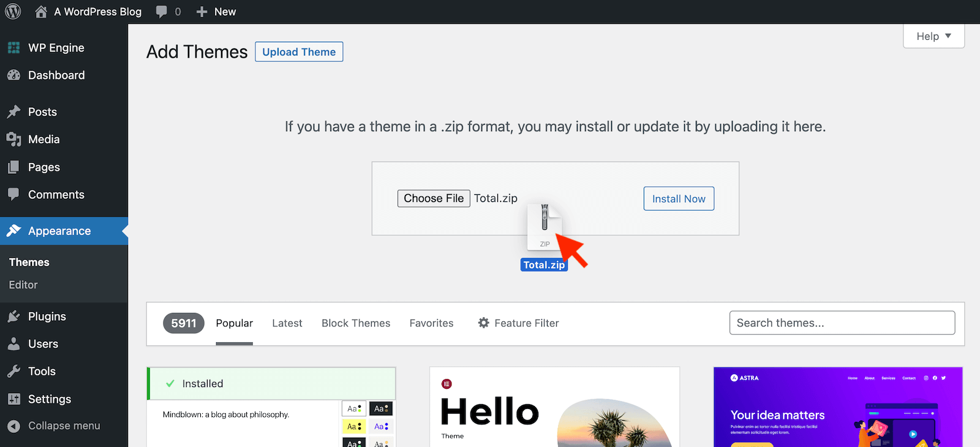Viewport: 980px width, 447px height.
Task: Click the Install Now button
Action: 679,198
